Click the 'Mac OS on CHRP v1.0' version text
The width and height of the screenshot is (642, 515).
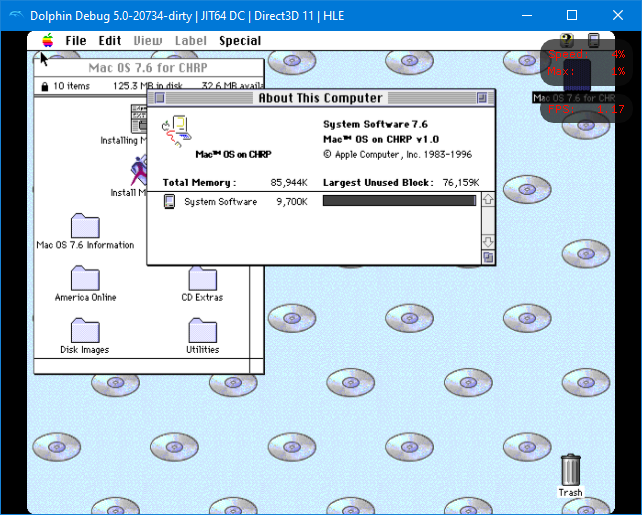pyautogui.click(x=381, y=139)
